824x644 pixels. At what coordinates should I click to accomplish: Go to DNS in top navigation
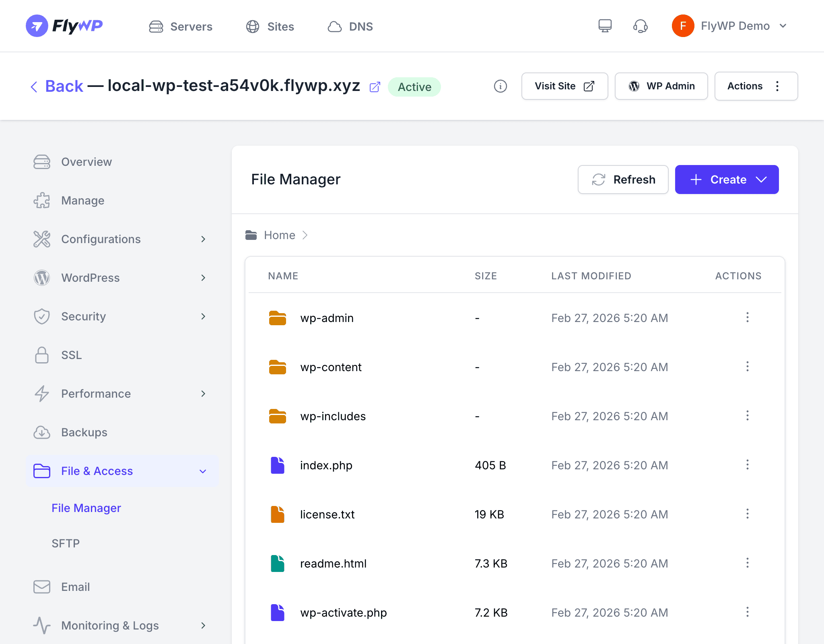click(350, 27)
